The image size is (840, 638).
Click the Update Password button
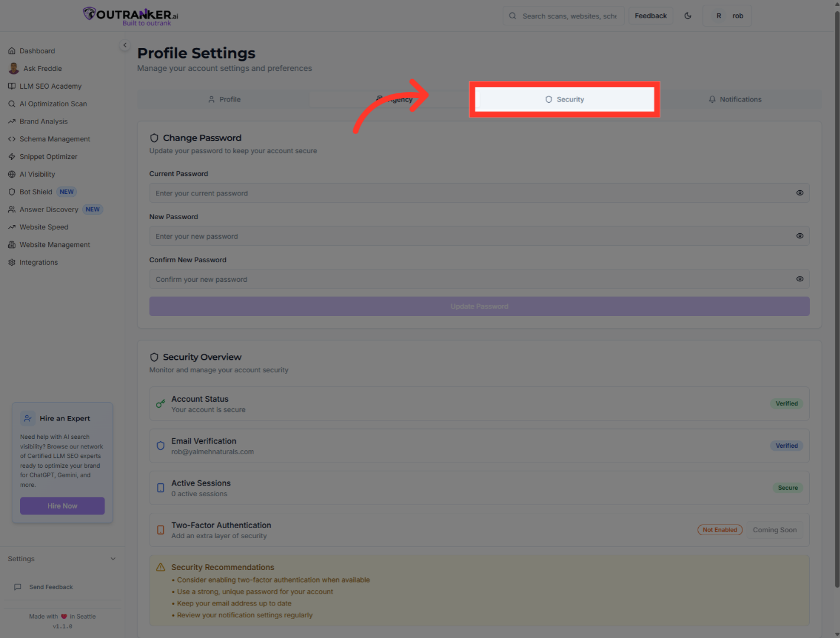pyautogui.click(x=479, y=307)
